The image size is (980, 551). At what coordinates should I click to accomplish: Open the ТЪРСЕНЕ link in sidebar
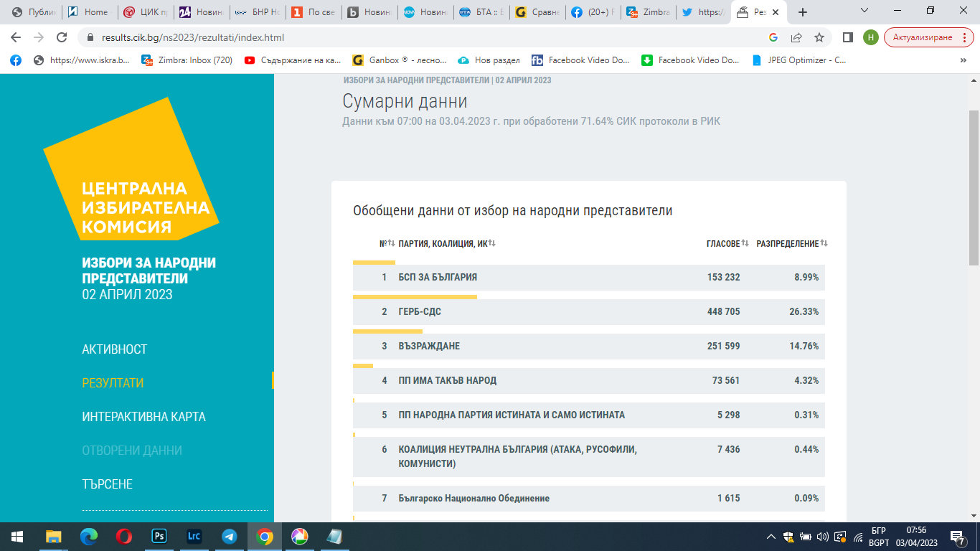click(x=108, y=484)
